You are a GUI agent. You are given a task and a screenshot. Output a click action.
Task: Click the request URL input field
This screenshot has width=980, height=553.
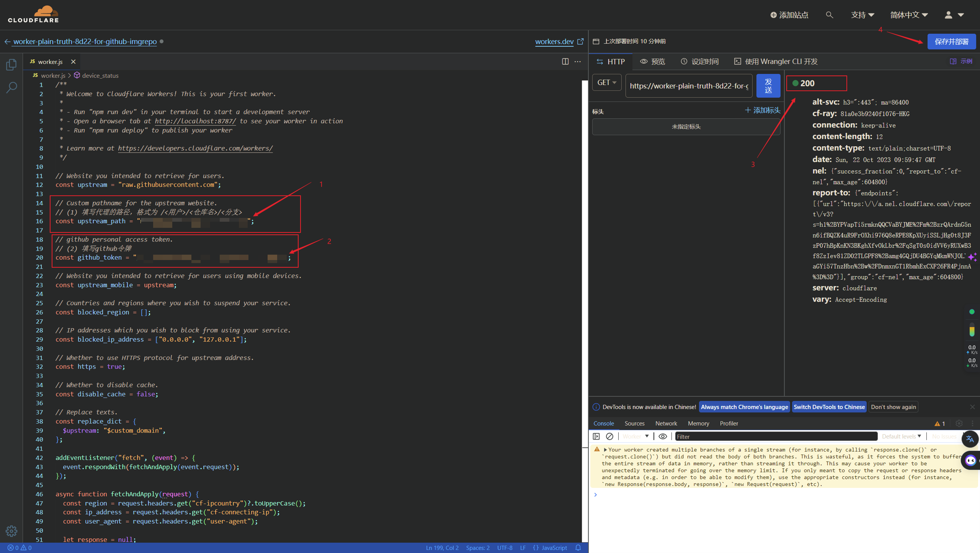tap(689, 86)
